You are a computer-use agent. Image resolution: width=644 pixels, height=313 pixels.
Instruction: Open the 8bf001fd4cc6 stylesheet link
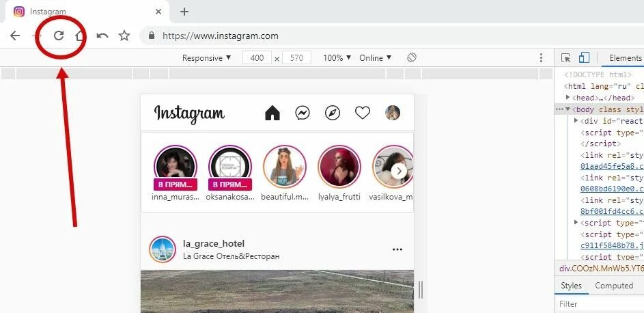pyautogui.click(x=612, y=212)
